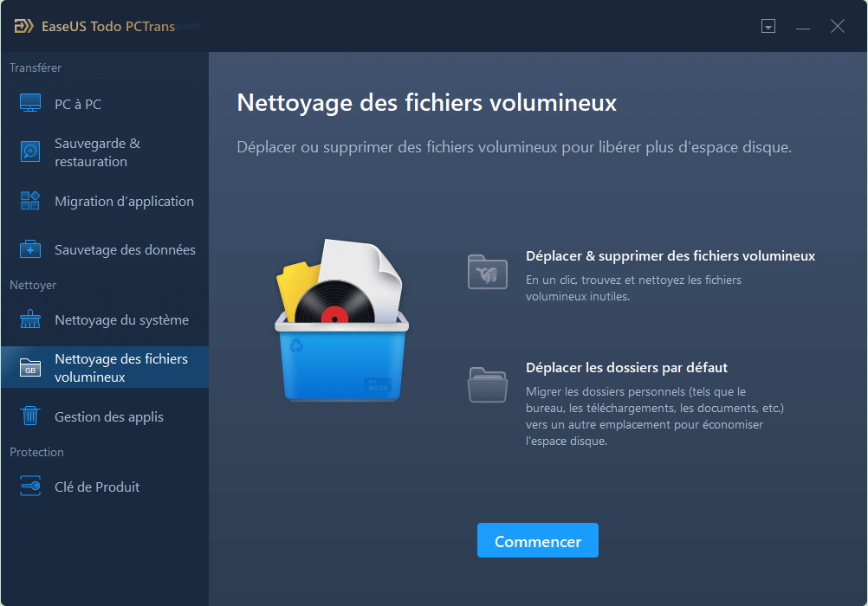868x606 pixels.
Task: Click the Sauvetage des données briefcase icon
Action: (30, 249)
